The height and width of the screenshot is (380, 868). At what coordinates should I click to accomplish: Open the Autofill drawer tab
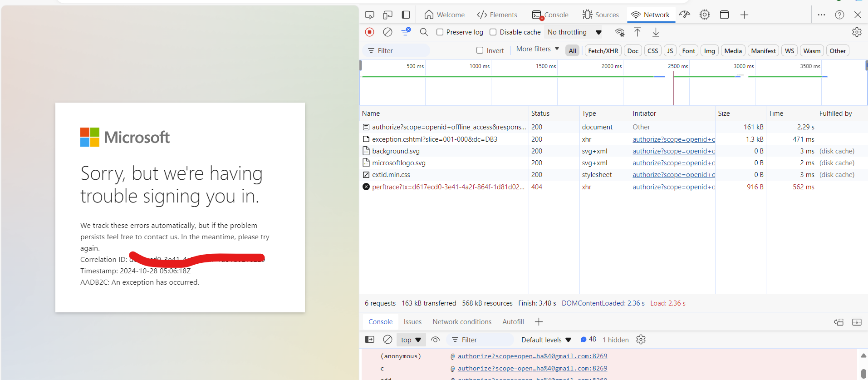pos(513,322)
